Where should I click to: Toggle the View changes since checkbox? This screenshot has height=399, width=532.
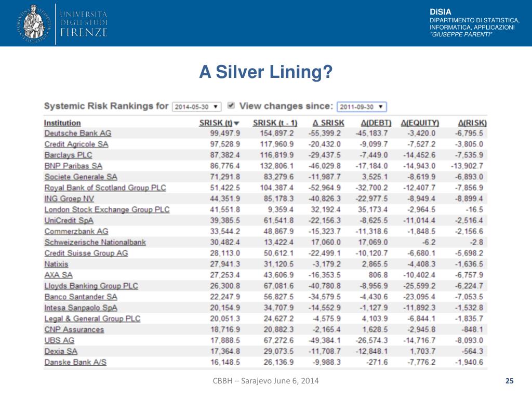pyautogui.click(x=231, y=105)
